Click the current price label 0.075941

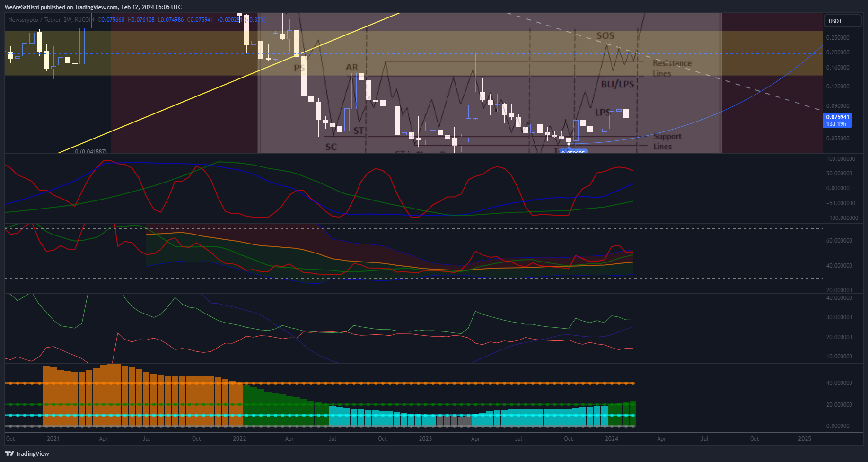(x=837, y=117)
